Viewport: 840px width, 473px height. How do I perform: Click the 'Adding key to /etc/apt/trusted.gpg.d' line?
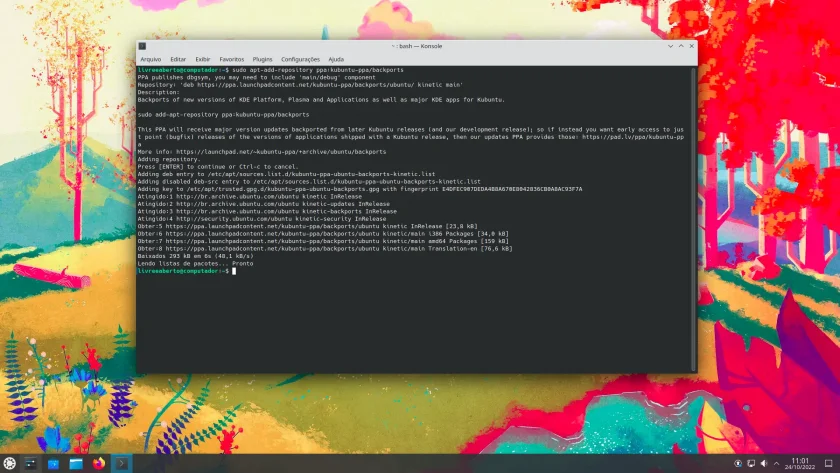360,189
